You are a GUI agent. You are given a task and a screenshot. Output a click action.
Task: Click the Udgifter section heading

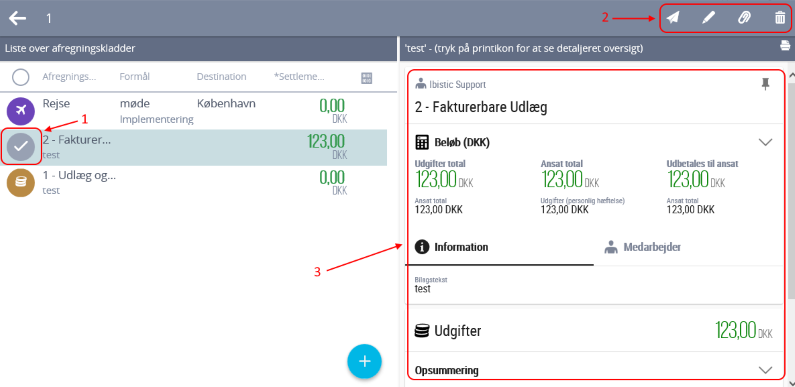pyautogui.click(x=458, y=331)
